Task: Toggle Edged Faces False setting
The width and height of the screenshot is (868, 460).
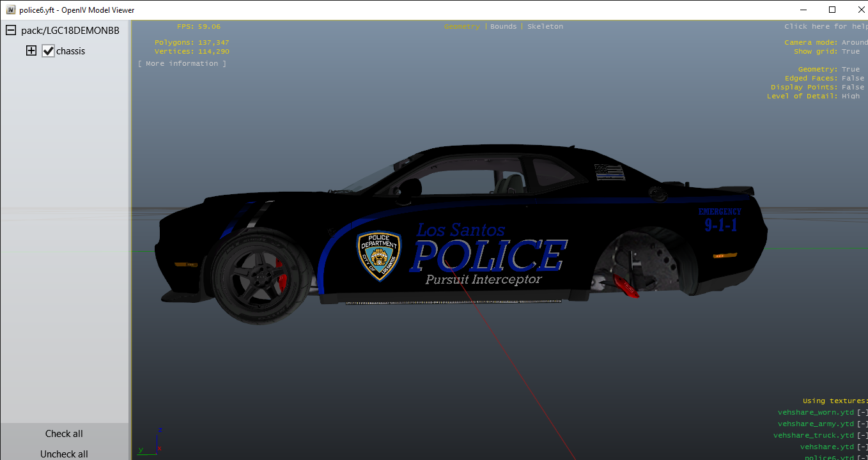Action: [853, 78]
